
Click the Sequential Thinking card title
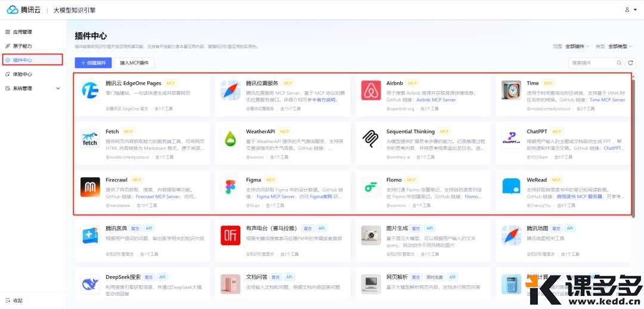coord(410,131)
